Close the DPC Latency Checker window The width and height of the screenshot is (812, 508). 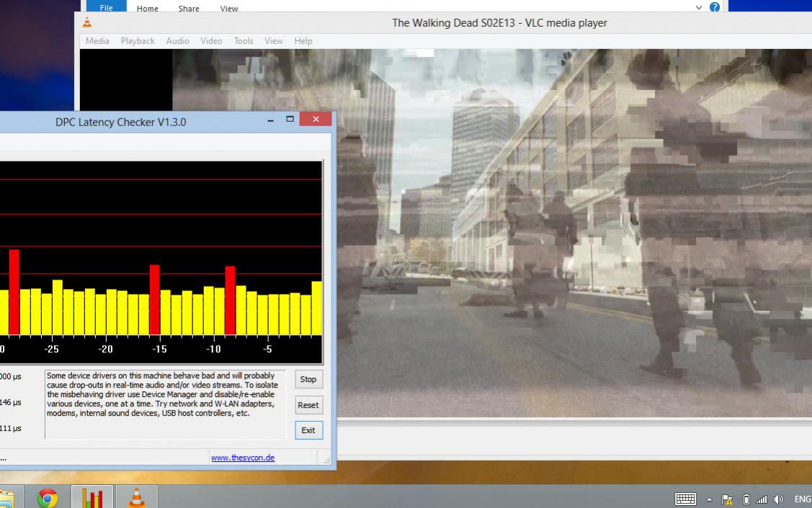316,119
